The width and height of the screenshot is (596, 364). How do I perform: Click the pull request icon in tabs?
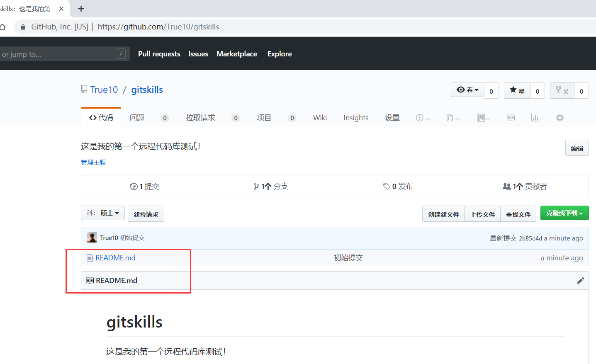[x=450, y=118]
